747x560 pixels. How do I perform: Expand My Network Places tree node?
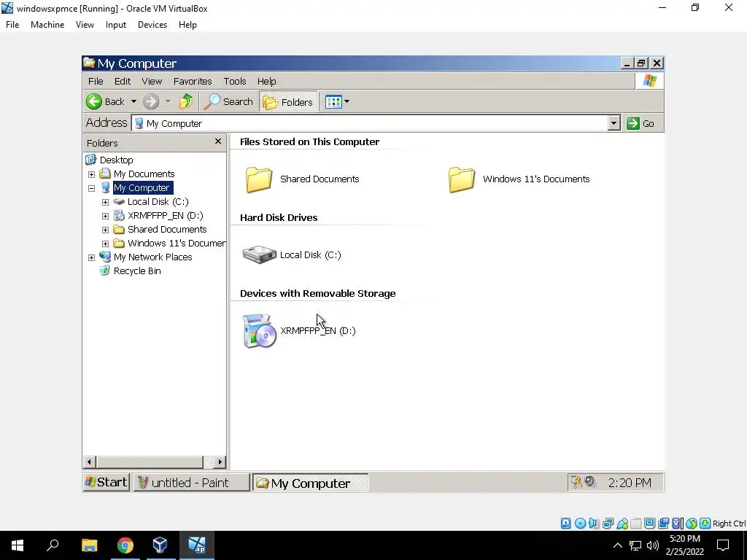[x=91, y=257]
